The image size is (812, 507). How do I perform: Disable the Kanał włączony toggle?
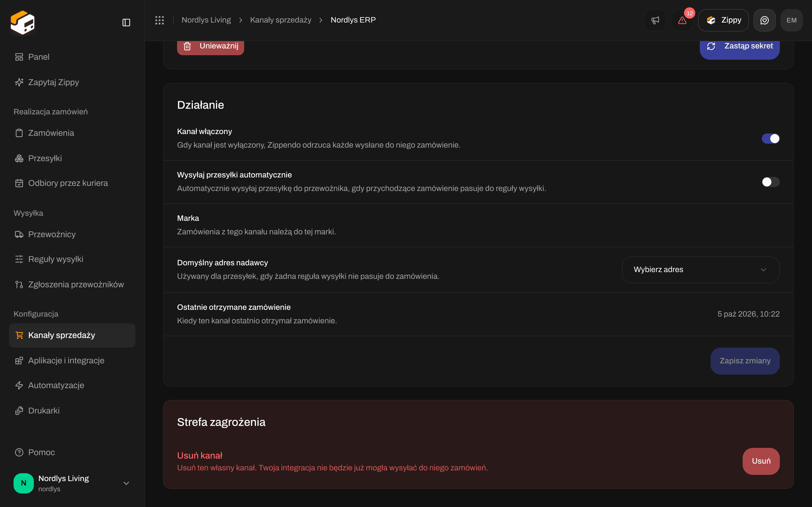pyautogui.click(x=770, y=139)
